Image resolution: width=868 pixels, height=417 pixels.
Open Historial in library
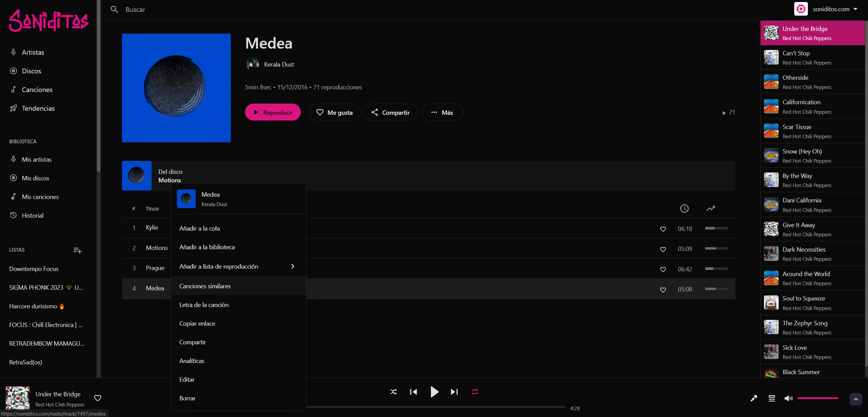click(33, 215)
